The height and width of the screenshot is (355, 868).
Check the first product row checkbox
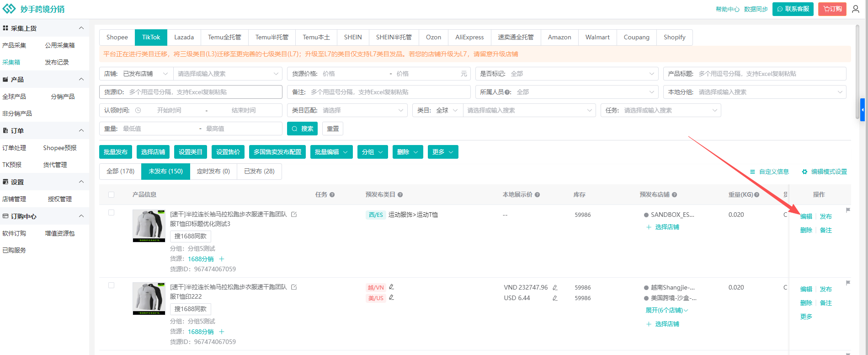(x=111, y=213)
